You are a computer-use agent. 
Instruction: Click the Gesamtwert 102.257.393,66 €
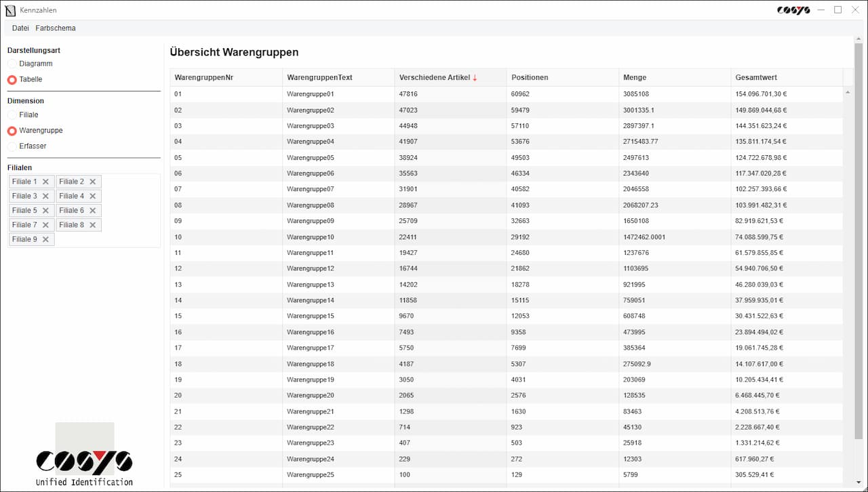761,189
